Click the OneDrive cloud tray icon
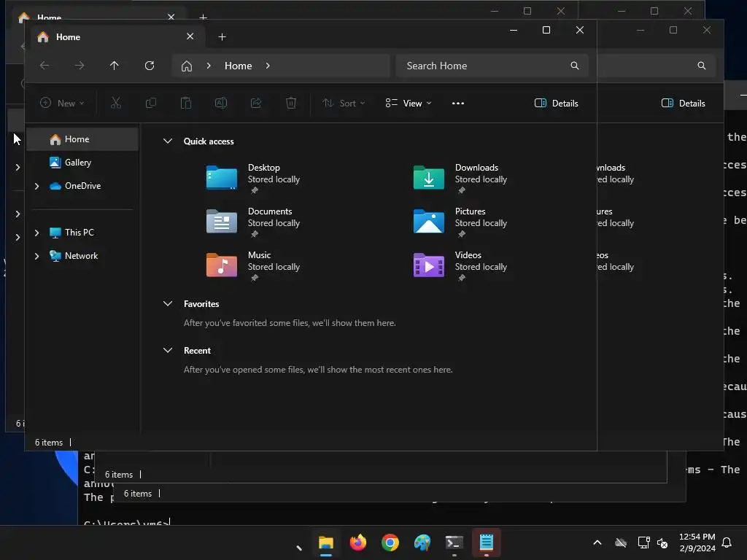The image size is (747, 560). [x=620, y=542]
